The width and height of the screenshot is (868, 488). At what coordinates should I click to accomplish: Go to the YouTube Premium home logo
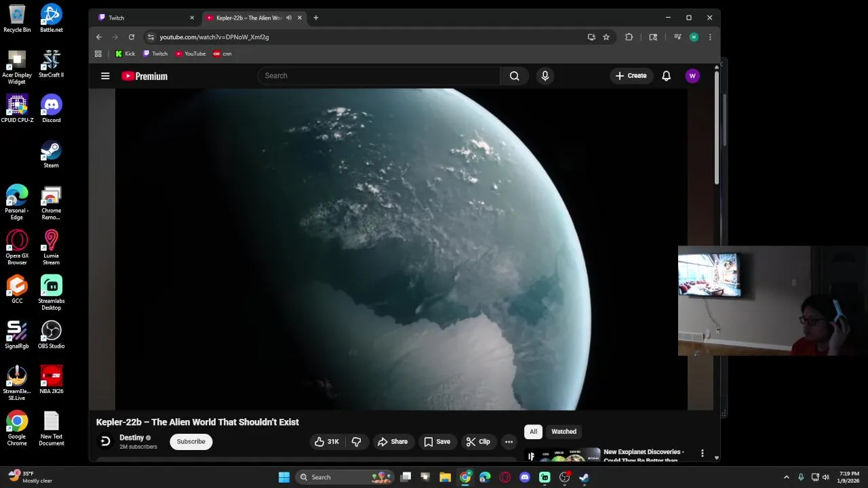pyautogui.click(x=144, y=76)
